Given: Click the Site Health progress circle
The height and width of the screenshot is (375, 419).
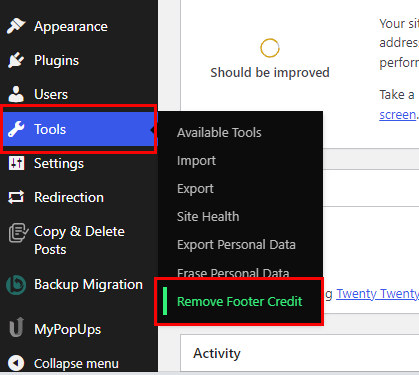Looking at the screenshot, I should (x=270, y=48).
